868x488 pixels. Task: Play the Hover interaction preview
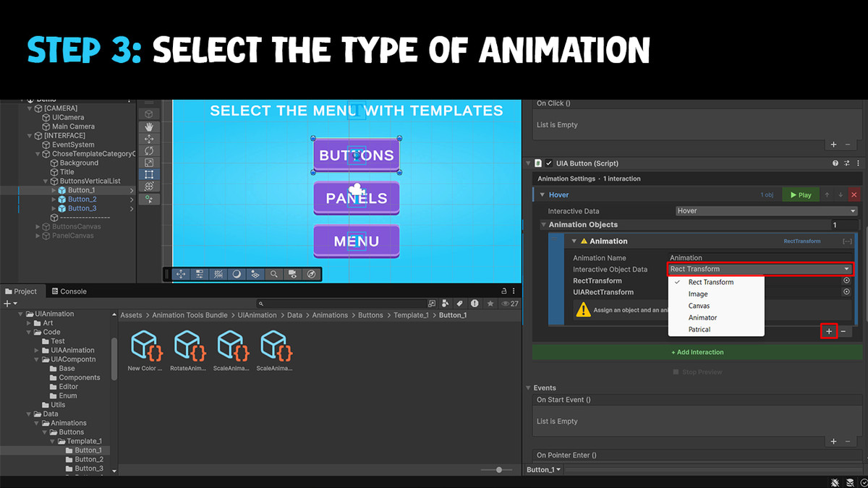click(800, 194)
